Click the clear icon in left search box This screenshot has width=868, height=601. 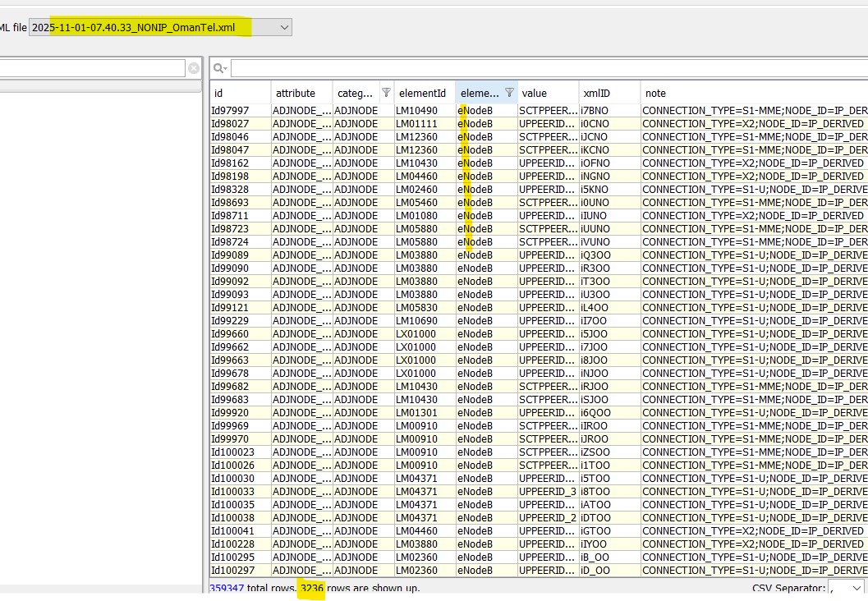click(193, 68)
